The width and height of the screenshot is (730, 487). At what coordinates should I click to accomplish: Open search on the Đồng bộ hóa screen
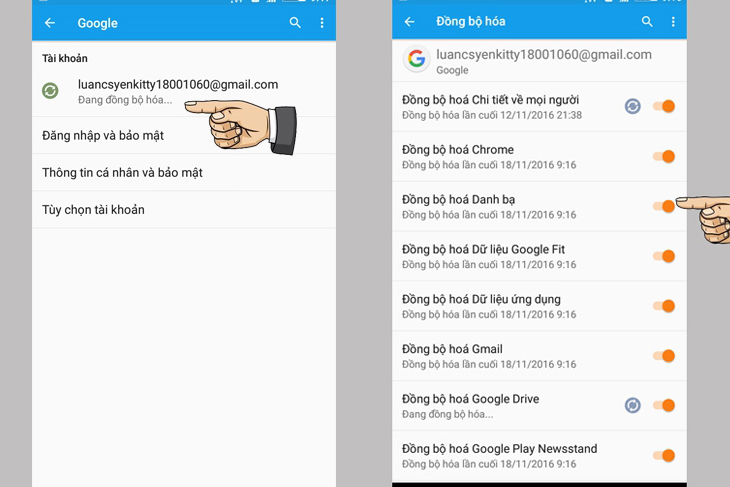(x=647, y=21)
